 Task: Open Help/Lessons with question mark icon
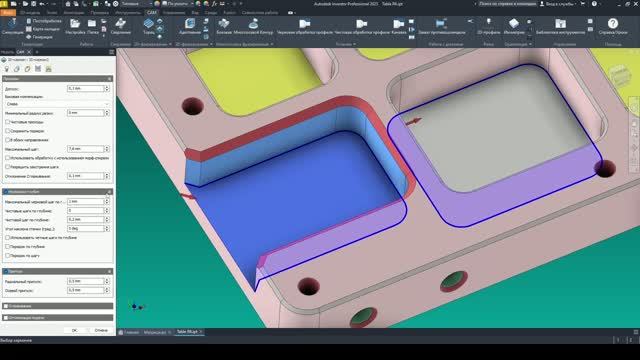tap(613, 26)
